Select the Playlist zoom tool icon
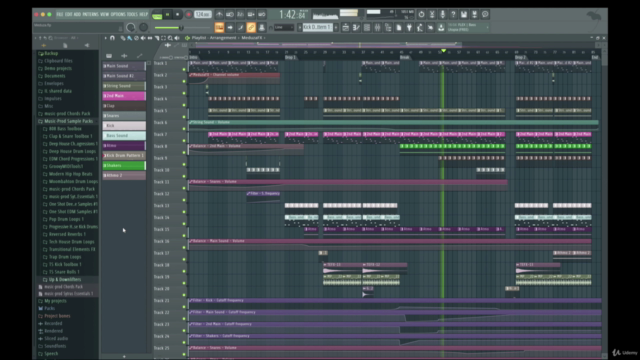This screenshot has height=360, width=640. point(170,38)
